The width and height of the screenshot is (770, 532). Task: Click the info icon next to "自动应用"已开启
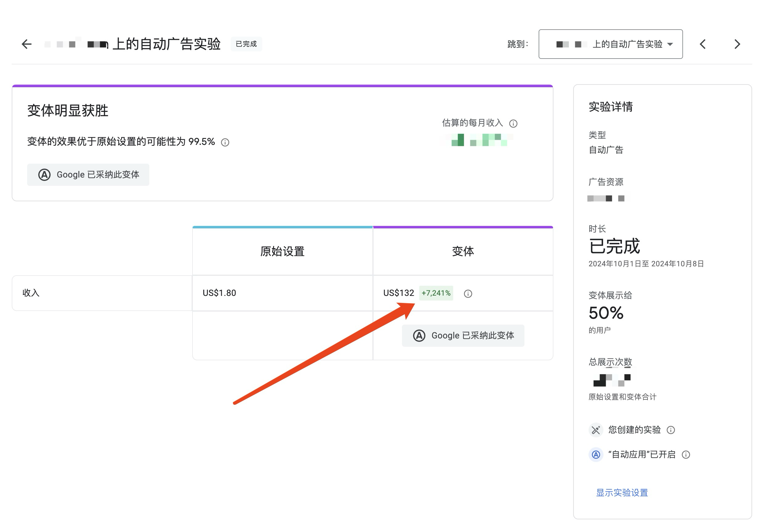(x=685, y=455)
